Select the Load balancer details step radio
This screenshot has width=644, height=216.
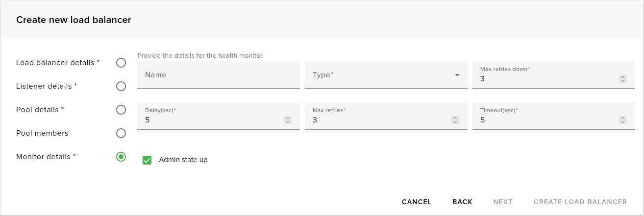pos(121,63)
